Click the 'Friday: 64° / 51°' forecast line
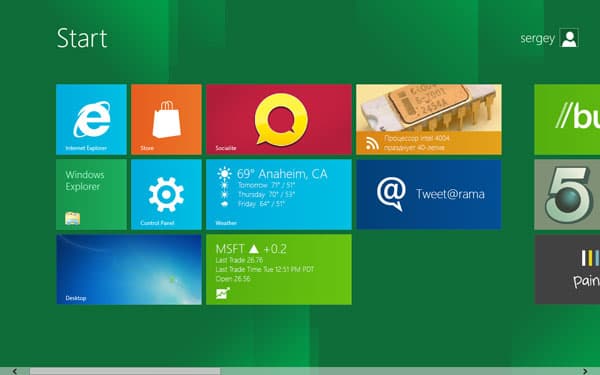 [x=261, y=204]
